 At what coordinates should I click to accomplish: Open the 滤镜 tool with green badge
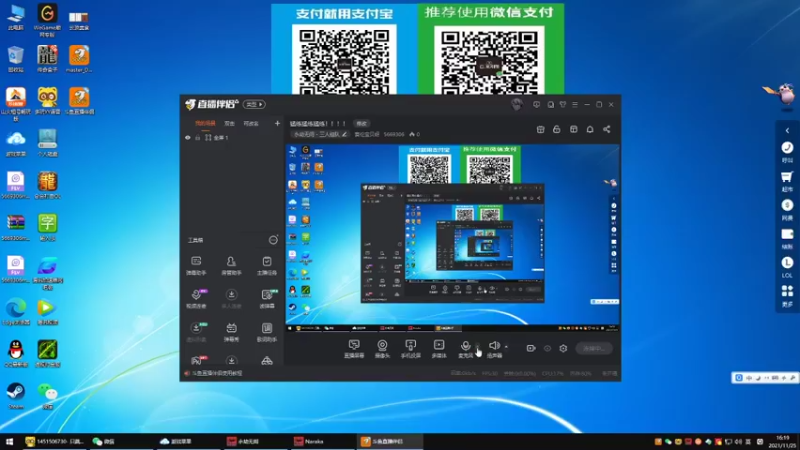pyautogui.click(x=267, y=298)
